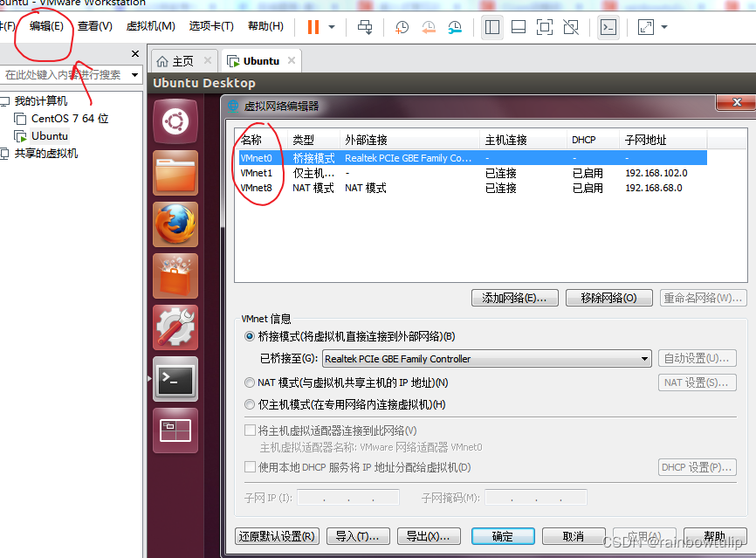Click the 类型 column header

coord(313,140)
